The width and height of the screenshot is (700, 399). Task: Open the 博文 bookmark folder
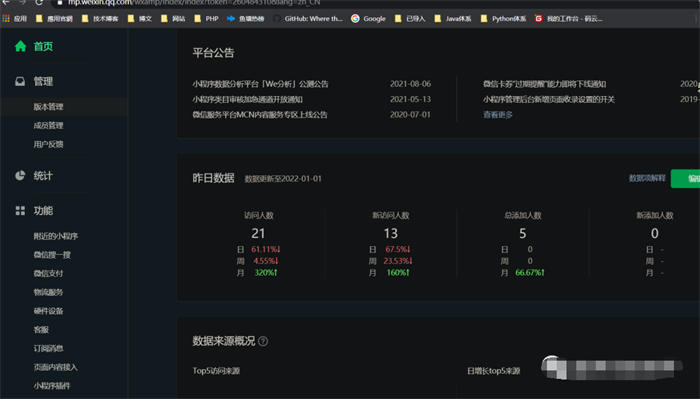(x=140, y=19)
